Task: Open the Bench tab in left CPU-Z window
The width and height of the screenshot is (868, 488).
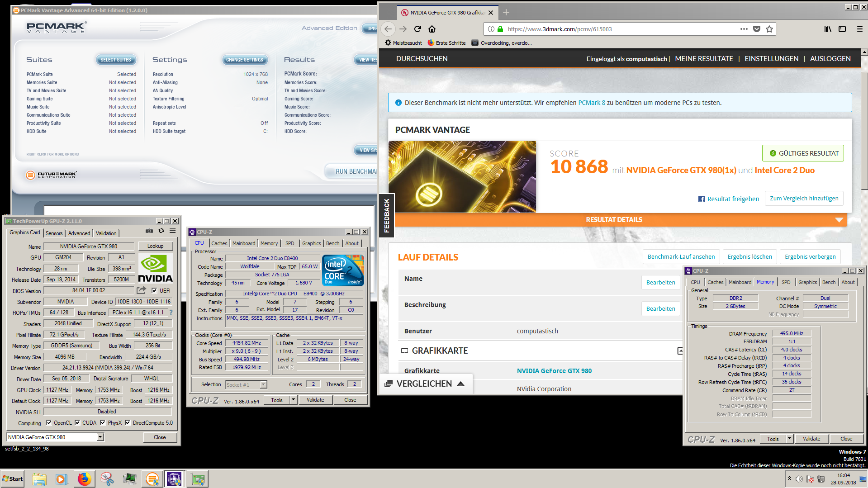Action: [333, 243]
